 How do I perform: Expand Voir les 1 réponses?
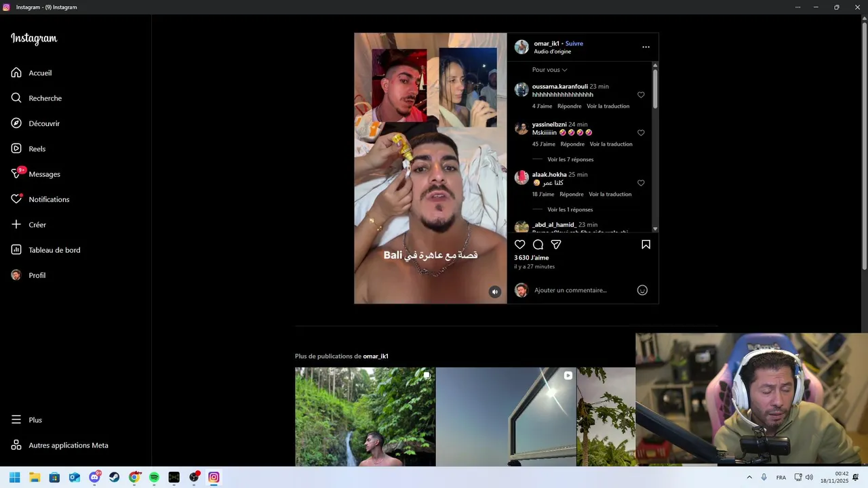pyautogui.click(x=570, y=209)
